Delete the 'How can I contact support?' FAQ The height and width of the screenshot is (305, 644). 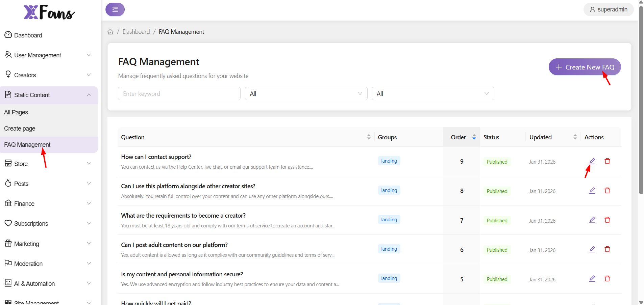(607, 161)
